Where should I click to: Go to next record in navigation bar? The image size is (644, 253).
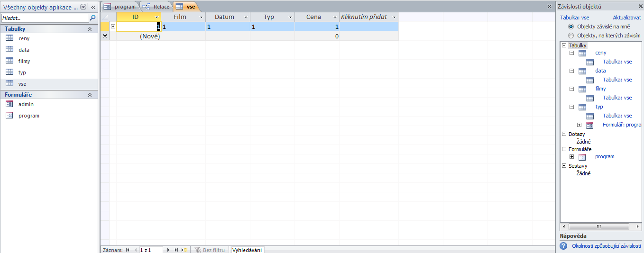[x=168, y=250]
